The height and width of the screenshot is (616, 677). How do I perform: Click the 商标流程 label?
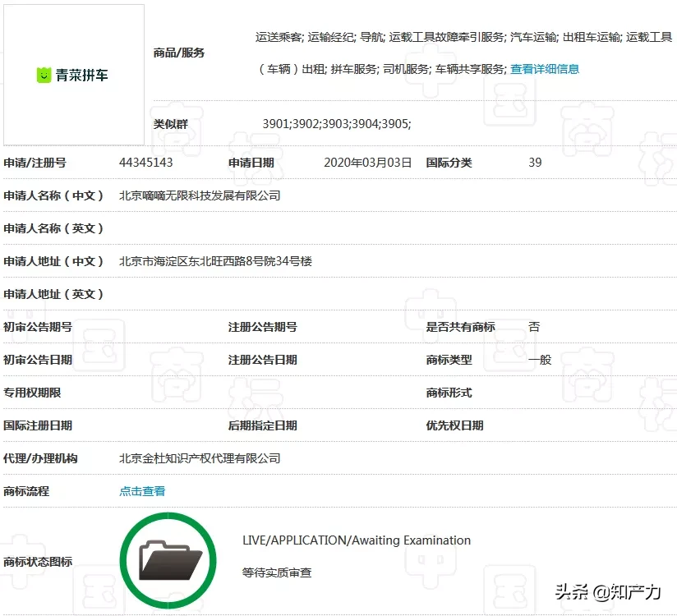(26, 491)
